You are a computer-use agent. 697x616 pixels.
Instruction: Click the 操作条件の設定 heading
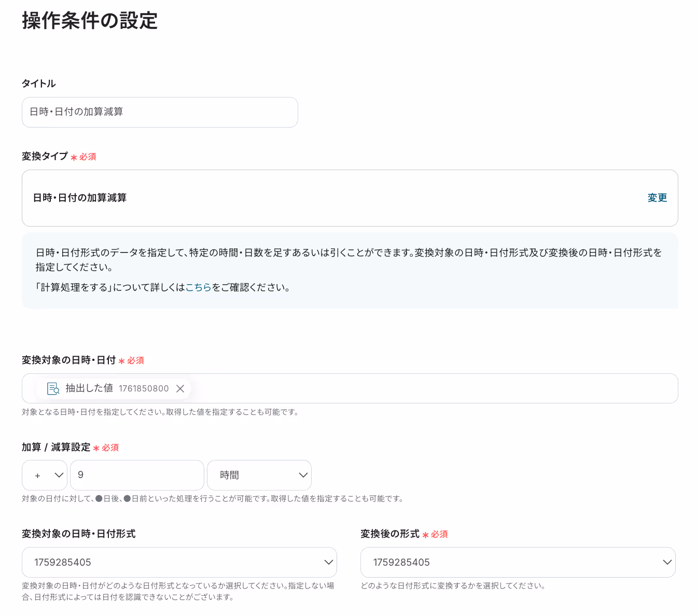click(x=90, y=21)
